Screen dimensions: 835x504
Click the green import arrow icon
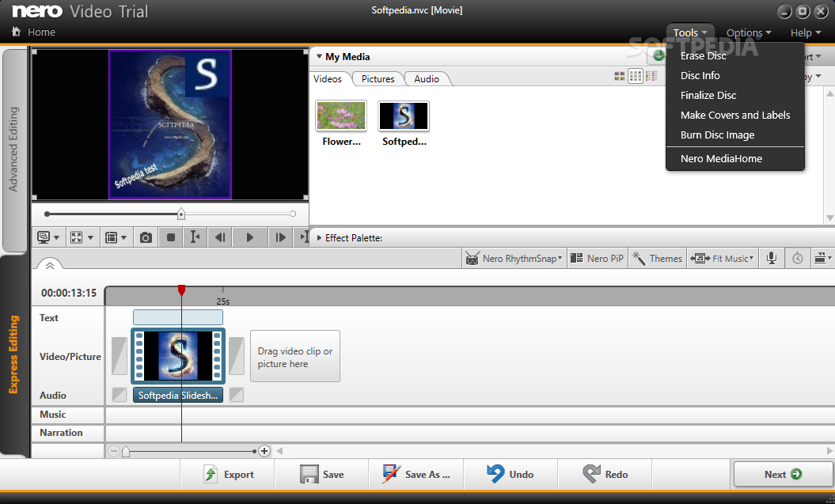pyautogui.click(x=659, y=55)
